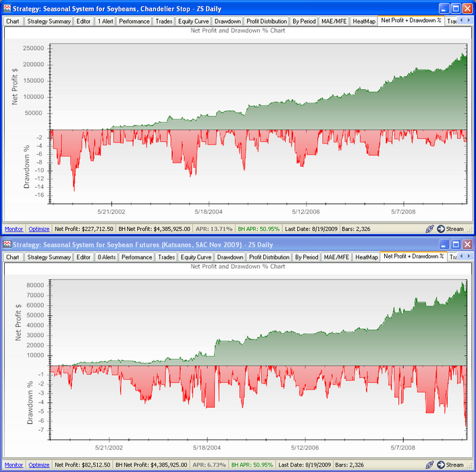Viewport: 476px width, 472px height.
Task: Click the link/plug icon in the bottom window's status bar
Action: [429, 465]
